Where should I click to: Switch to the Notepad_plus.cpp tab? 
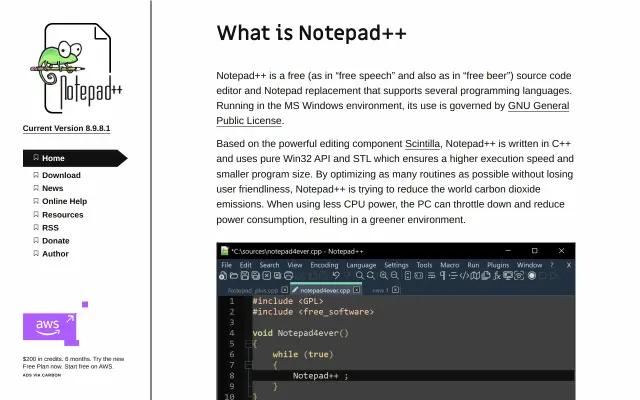[253, 290]
